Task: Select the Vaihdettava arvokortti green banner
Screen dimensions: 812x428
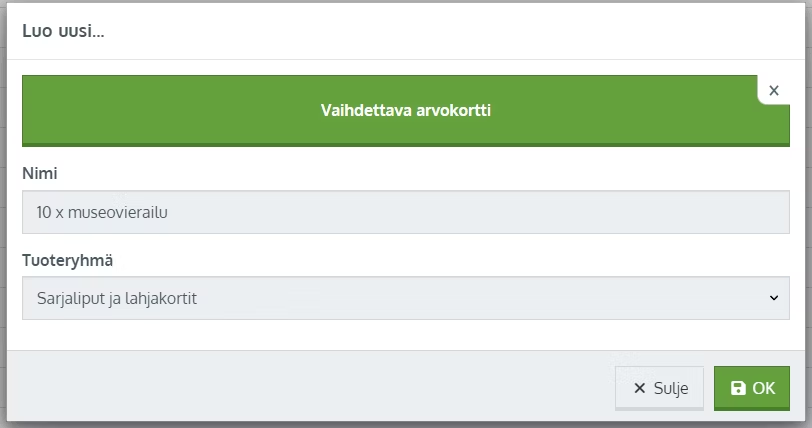Action: coord(405,110)
